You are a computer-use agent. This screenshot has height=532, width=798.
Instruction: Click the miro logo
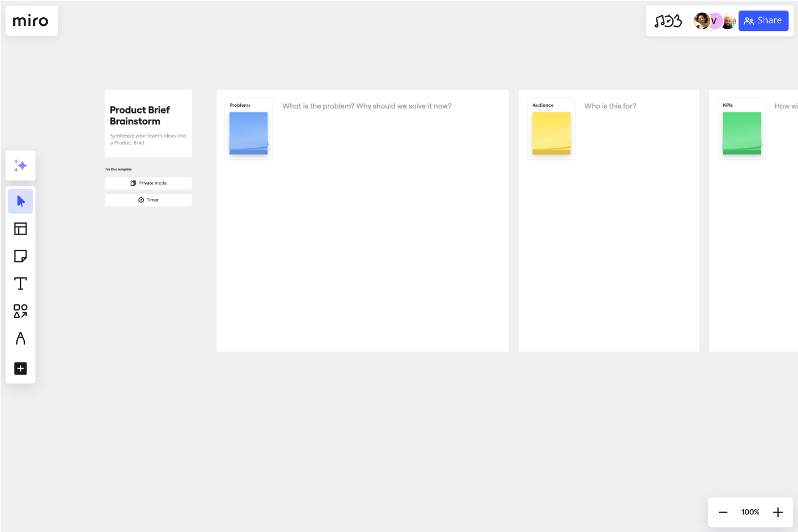31,20
